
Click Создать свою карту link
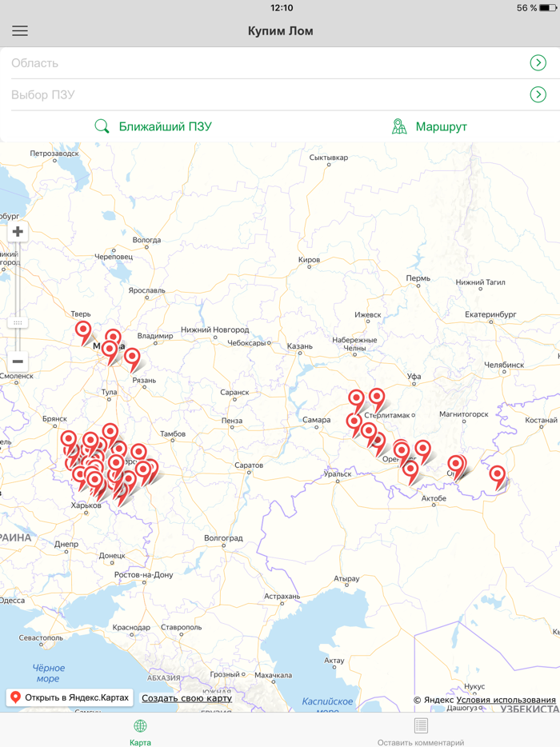187,698
